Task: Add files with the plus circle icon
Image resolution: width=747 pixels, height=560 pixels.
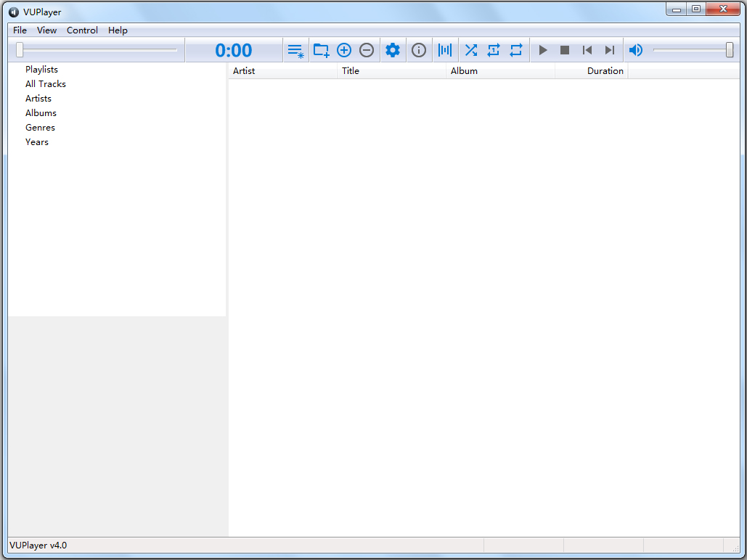Action: click(344, 51)
